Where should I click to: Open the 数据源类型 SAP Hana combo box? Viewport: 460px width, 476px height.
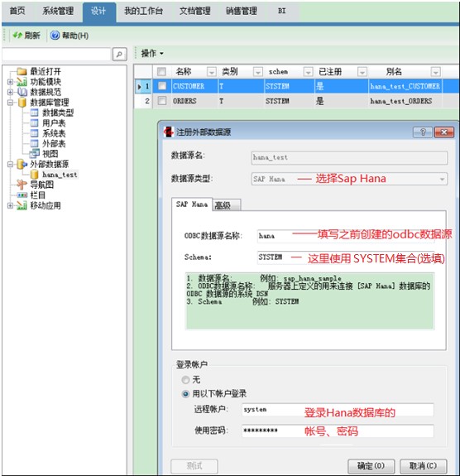349,179
